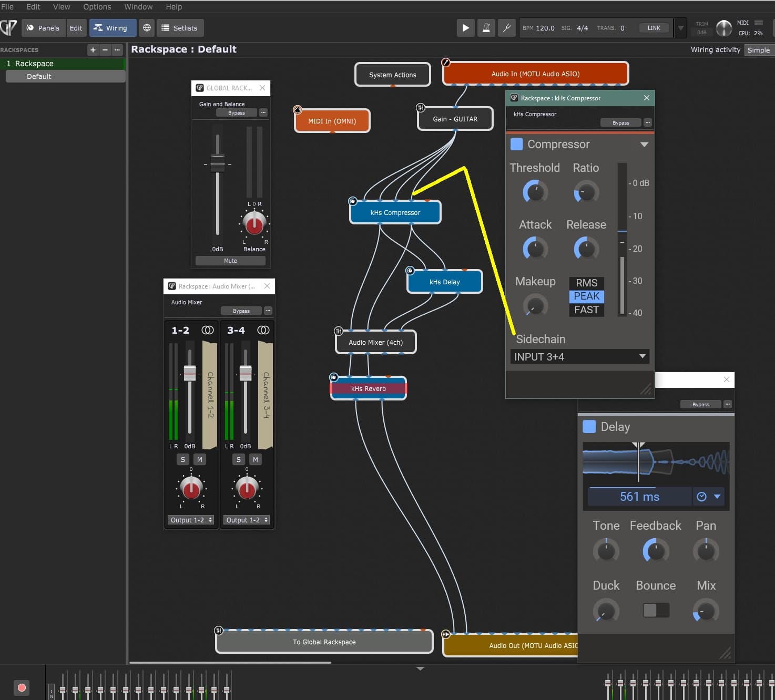Toggle the Delay enable square
The width and height of the screenshot is (775, 700).
(x=589, y=427)
